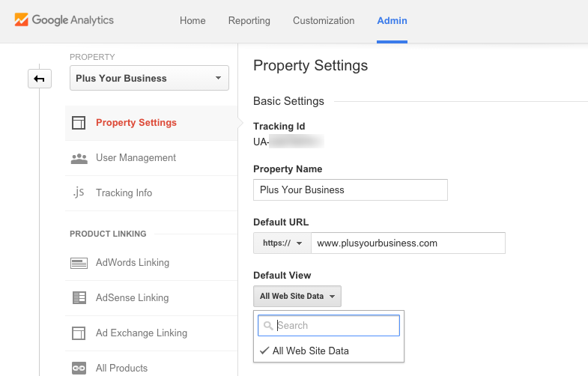Image resolution: width=588 pixels, height=376 pixels.
Task: Open Property Settings in the sidebar
Action: click(x=151, y=123)
